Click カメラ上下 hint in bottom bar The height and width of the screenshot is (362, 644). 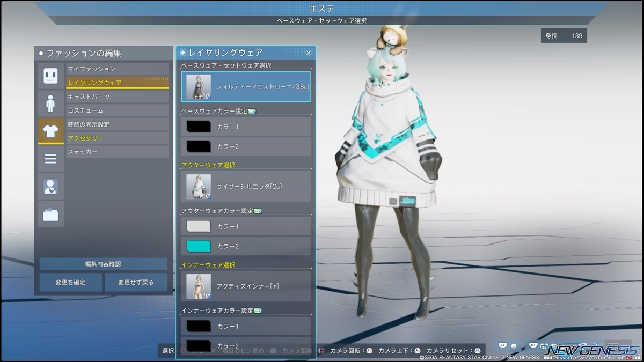tap(400, 351)
